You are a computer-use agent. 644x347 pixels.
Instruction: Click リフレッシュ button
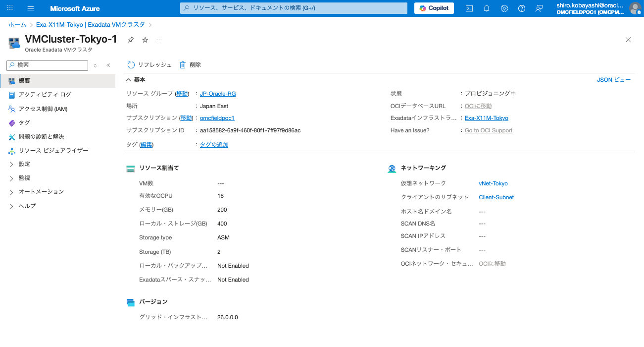(x=149, y=65)
